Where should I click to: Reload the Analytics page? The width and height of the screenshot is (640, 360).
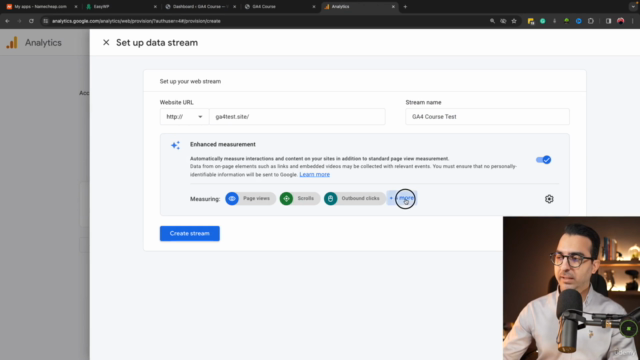pos(31,21)
